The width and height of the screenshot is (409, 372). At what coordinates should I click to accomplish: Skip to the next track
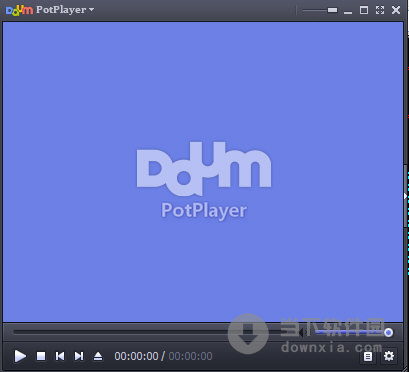[x=79, y=356]
